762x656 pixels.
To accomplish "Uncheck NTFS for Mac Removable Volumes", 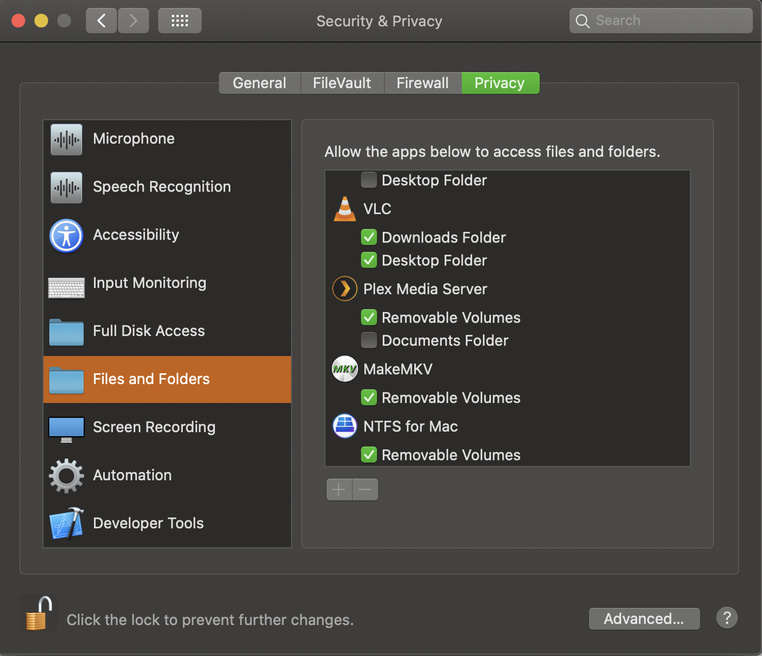I will (x=369, y=455).
